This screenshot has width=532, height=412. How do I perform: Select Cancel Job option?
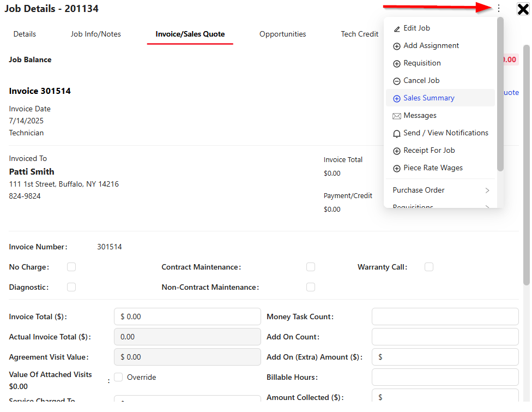coord(440,81)
